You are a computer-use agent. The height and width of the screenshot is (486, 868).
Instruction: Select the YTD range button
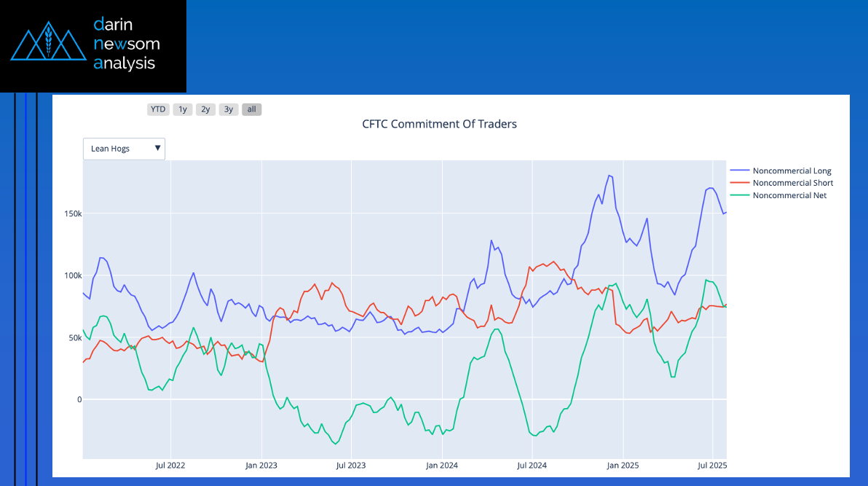tap(158, 109)
